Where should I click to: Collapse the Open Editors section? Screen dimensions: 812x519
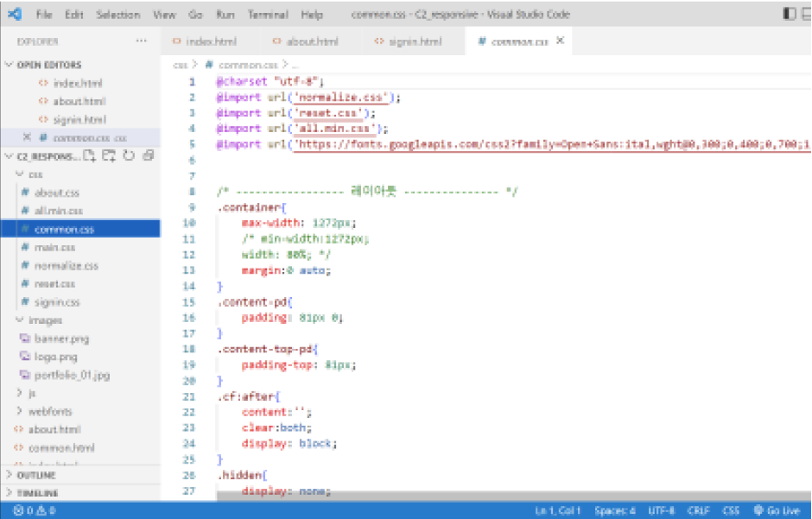tap(49, 65)
